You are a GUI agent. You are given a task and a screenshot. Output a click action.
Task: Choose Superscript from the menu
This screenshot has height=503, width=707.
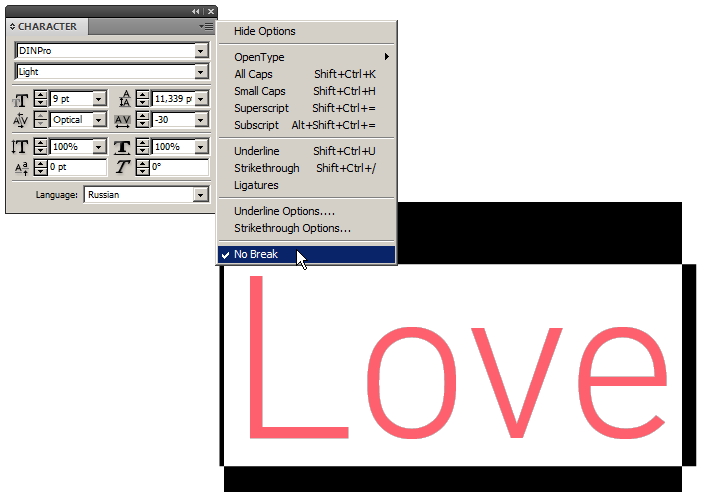click(307, 109)
